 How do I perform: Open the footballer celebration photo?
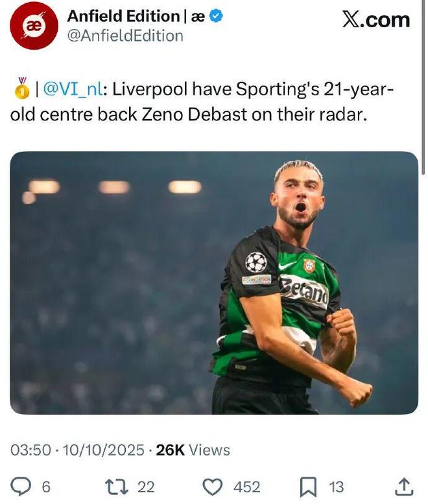[214, 283]
